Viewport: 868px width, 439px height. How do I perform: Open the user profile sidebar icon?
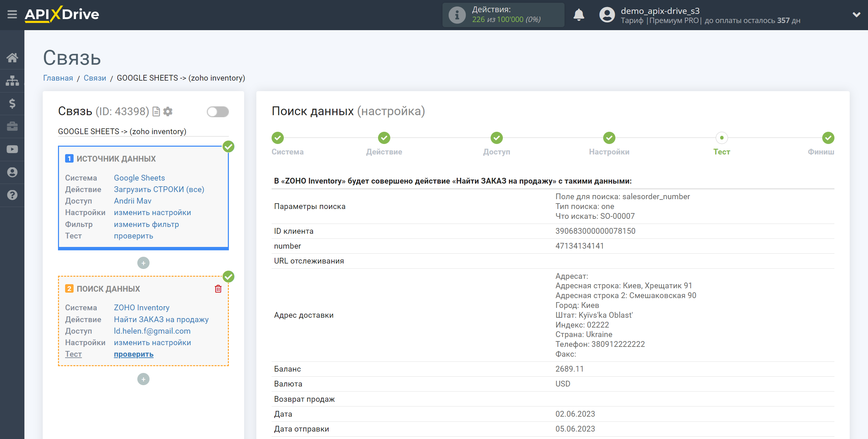click(12, 172)
